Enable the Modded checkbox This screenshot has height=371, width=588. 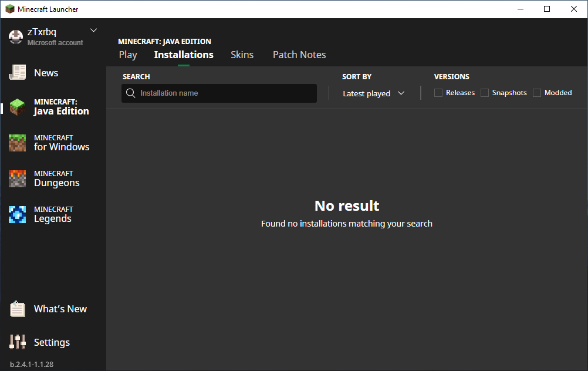(x=537, y=93)
